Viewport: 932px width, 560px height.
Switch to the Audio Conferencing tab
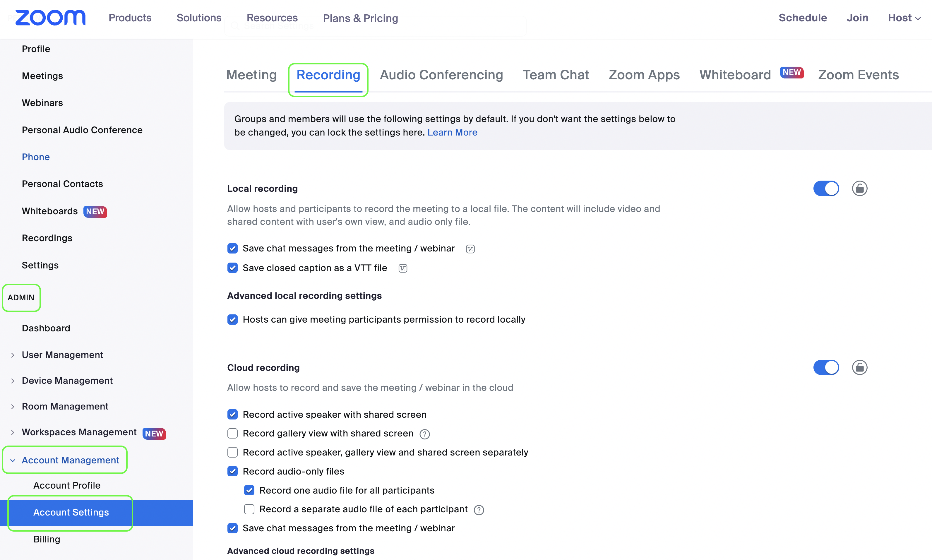tap(441, 75)
